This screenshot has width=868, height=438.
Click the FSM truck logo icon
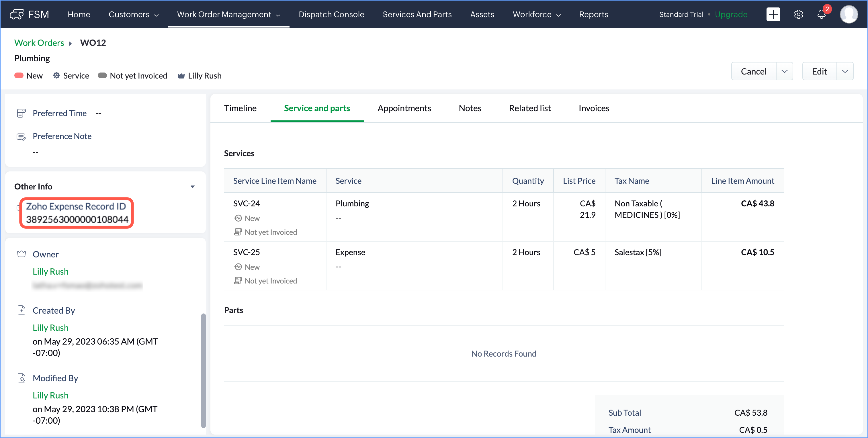coord(17,14)
